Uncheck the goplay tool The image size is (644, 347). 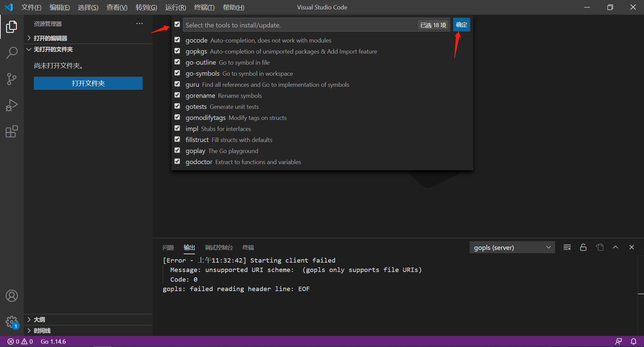pos(177,150)
